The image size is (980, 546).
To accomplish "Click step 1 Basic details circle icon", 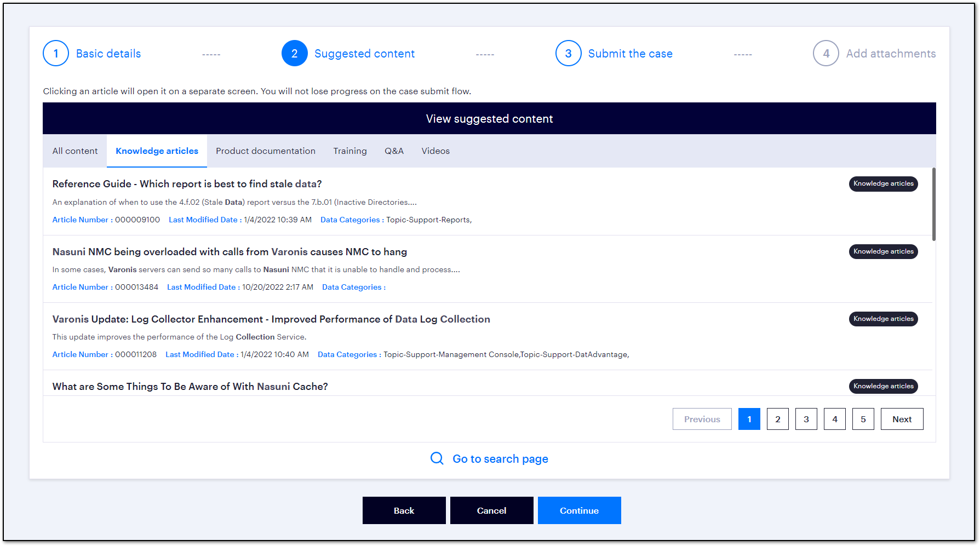I will (x=55, y=53).
